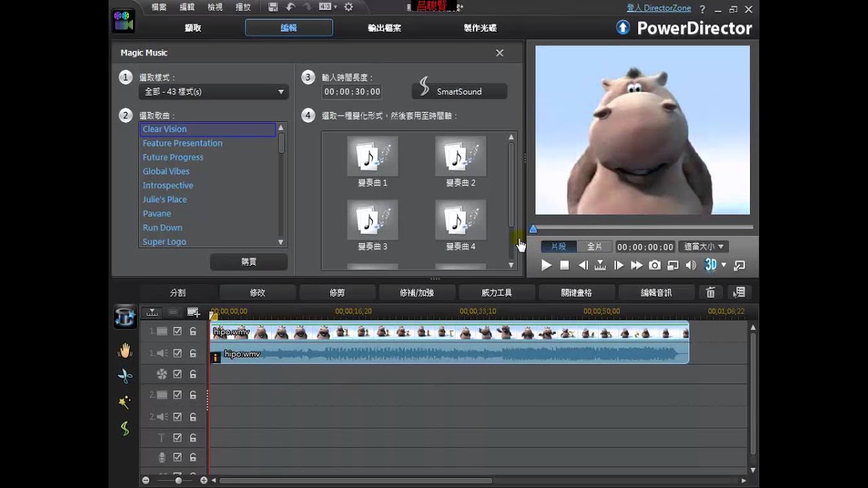
Task: Disable the effect track checkbox
Action: (178, 374)
